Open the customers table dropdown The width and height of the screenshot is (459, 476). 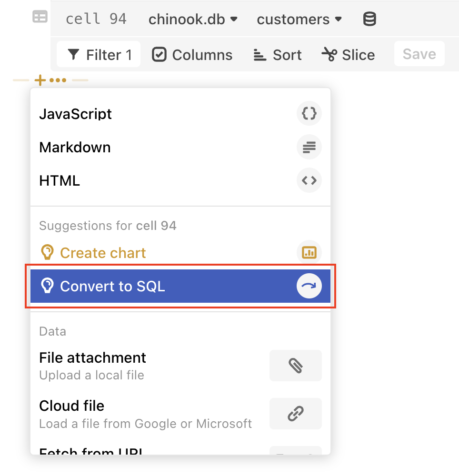pyautogui.click(x=299, y=19)
